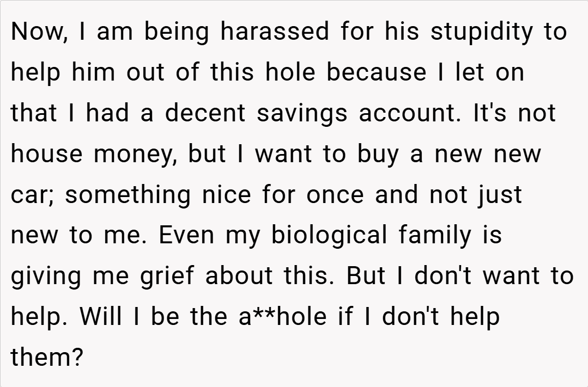
Task: Select the word "because" in the paragraph
Action: point(377,72)
